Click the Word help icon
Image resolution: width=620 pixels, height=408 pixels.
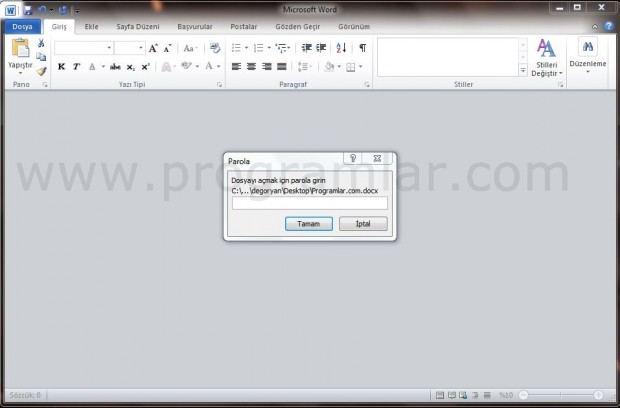(609, 26)
